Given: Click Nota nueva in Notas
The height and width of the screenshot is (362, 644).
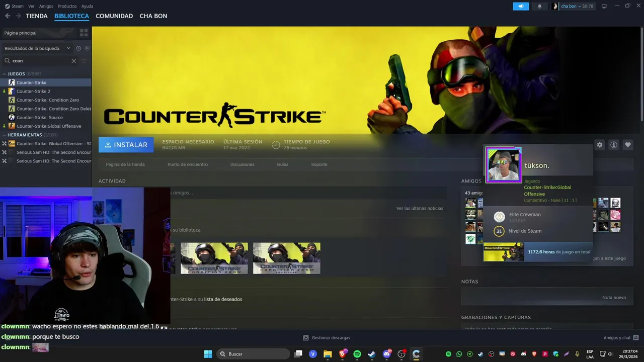Looking at the screenshot, I should coord(614,298).
